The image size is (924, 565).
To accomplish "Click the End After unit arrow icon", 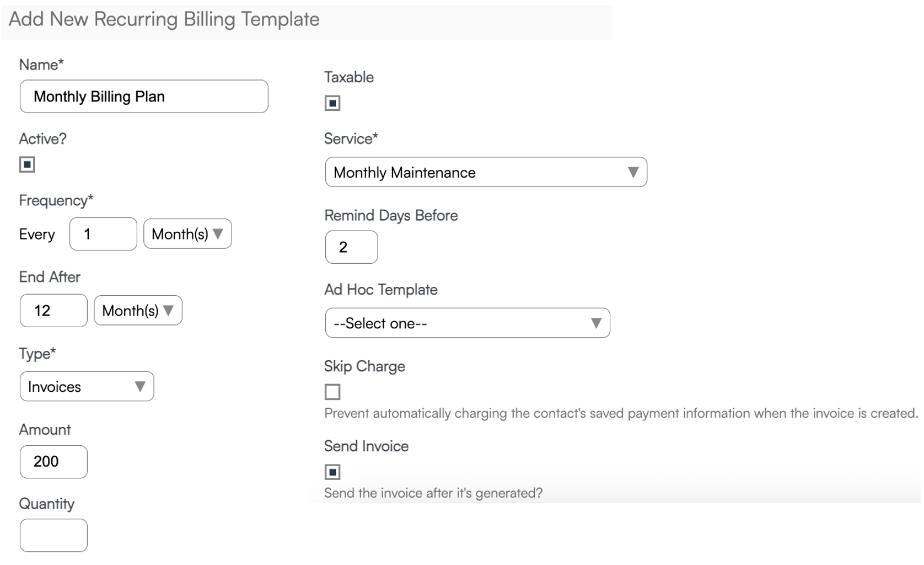I will (169, 311).
